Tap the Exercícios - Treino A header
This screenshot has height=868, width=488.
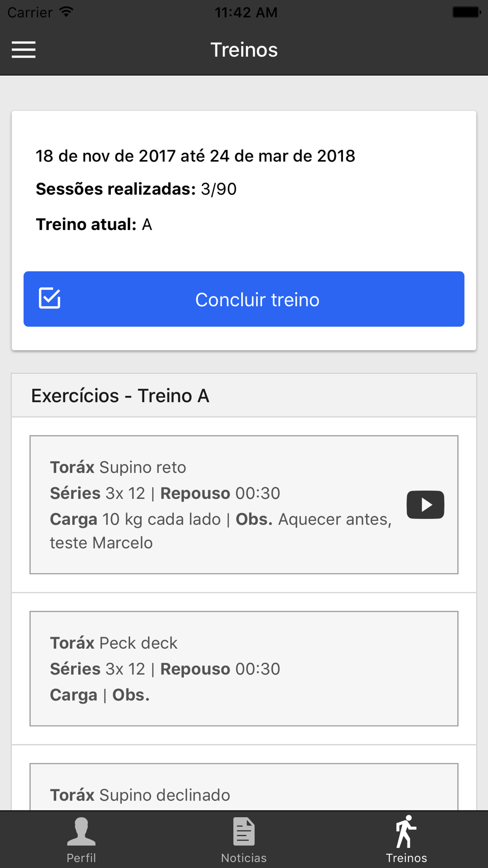pyautogui.click(x=120, y=395)
